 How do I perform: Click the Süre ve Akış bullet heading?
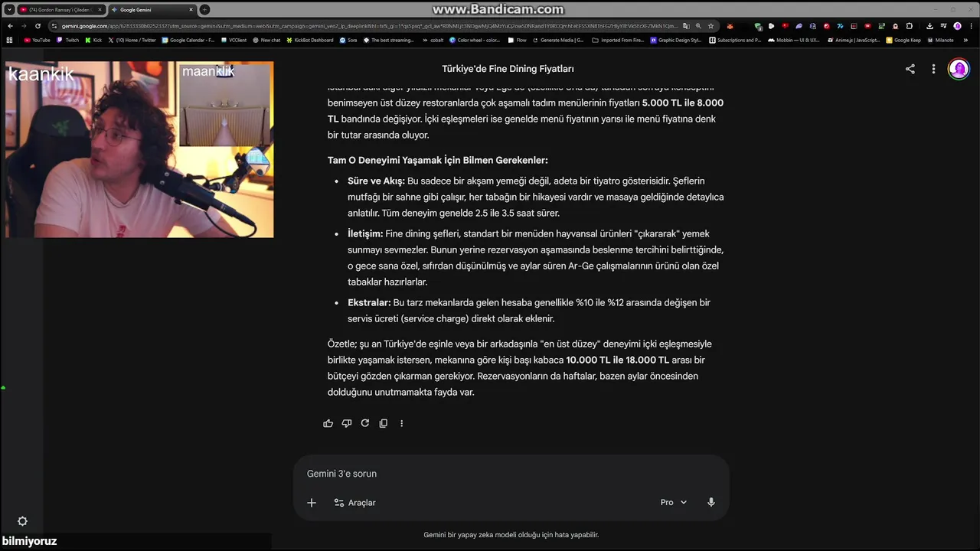[x=376, y=181]
